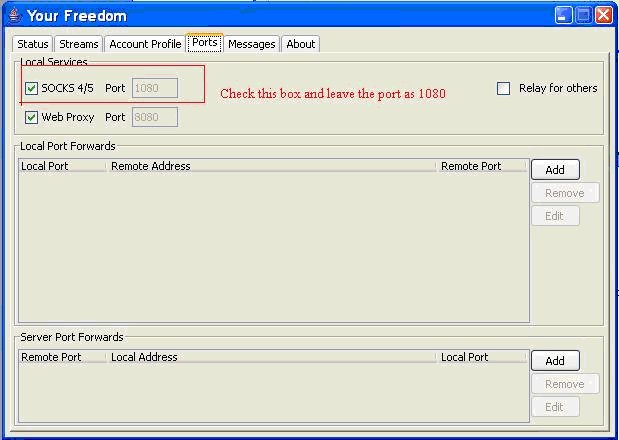
Task: Uncheck the Web Proxy checkbox
Action: pos(31,117)
